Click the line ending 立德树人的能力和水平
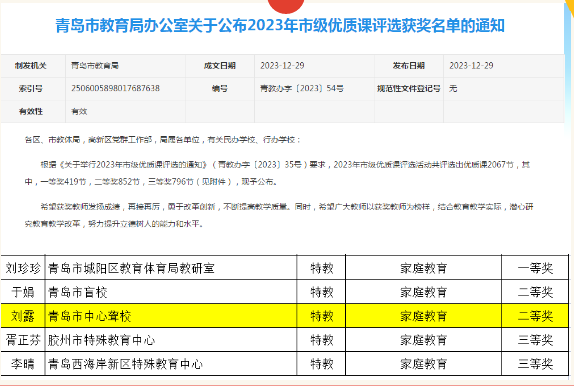The image size is (574, 386). [x=114, y=224]
